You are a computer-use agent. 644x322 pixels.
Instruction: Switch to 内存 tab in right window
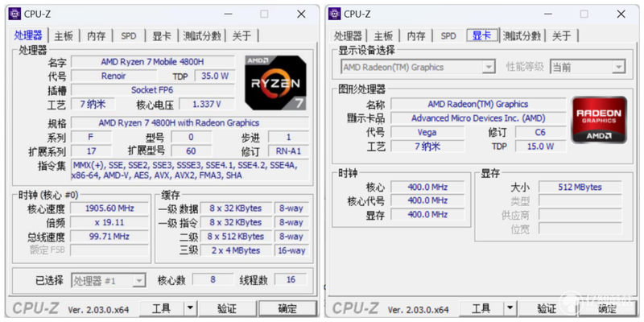coord(416,36)
